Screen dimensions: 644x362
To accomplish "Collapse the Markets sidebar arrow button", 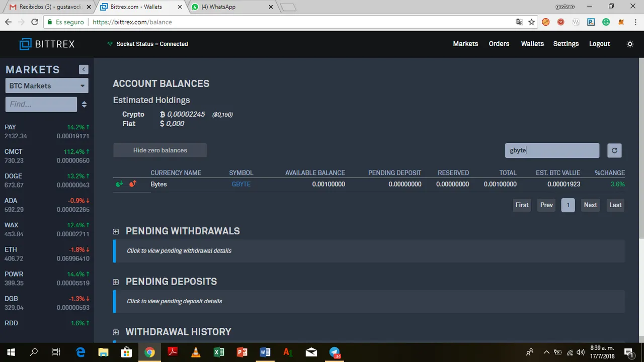I will coord(84,70).
